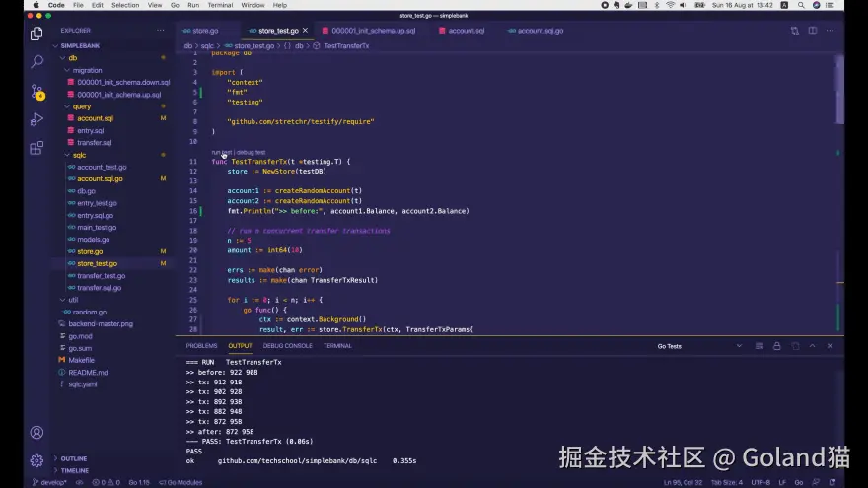
Task: Open the Accounts menu icon
Action: tap(36, 432)
